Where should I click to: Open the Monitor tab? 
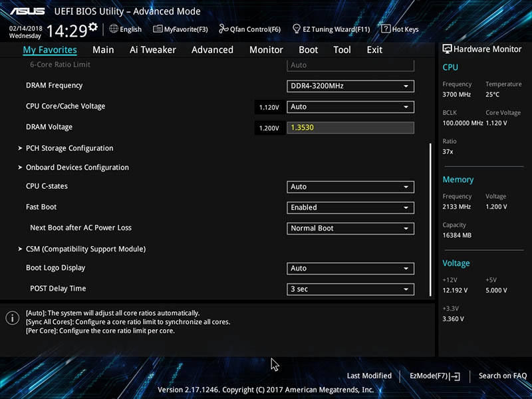266,50
